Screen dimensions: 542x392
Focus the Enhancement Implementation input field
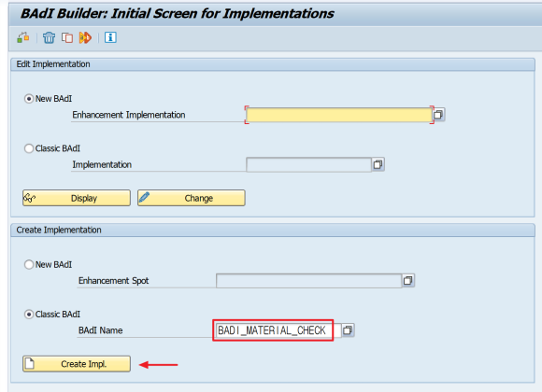(x=338, y=115)
